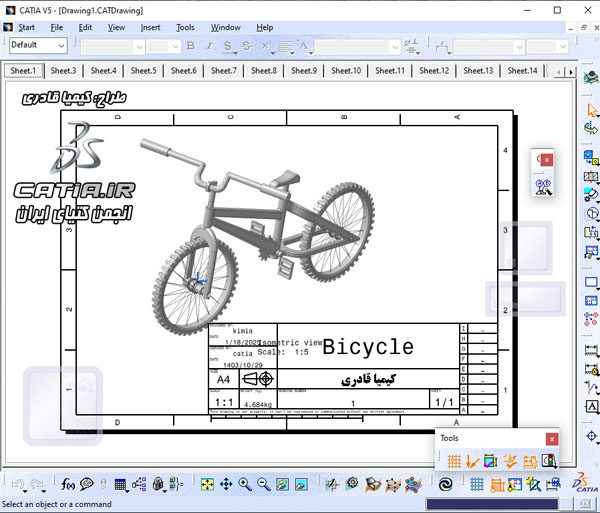Open the Design Table icon
The image size is (600, 513).
coord(120,485)
